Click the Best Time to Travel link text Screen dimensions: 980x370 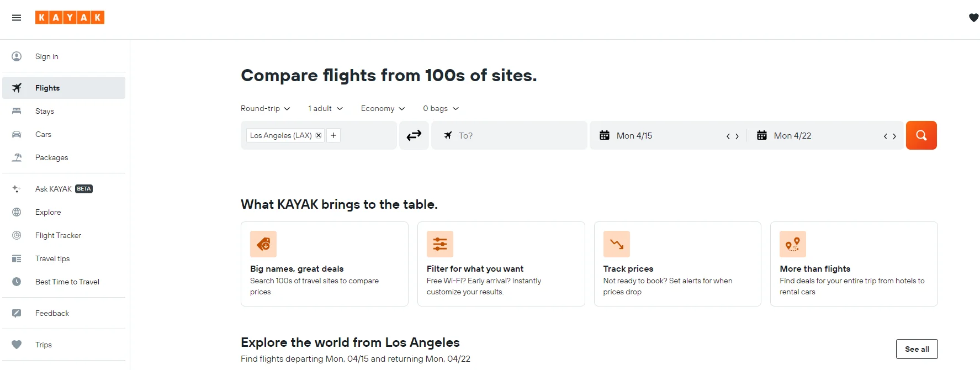(67, 282)
